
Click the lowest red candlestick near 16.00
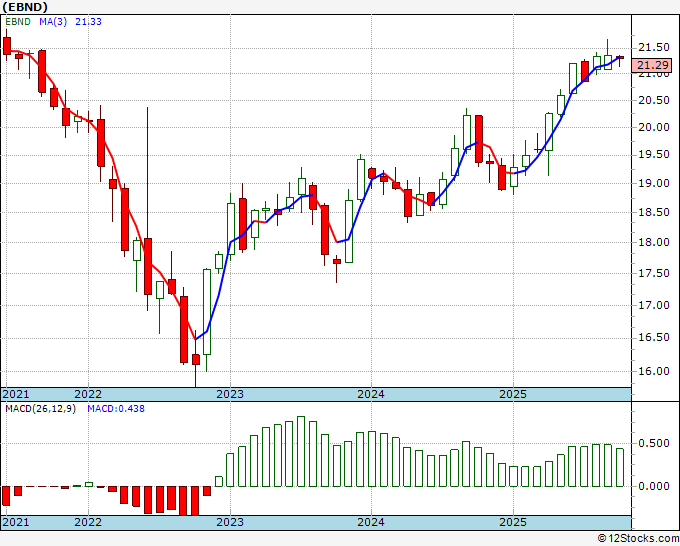196,360
